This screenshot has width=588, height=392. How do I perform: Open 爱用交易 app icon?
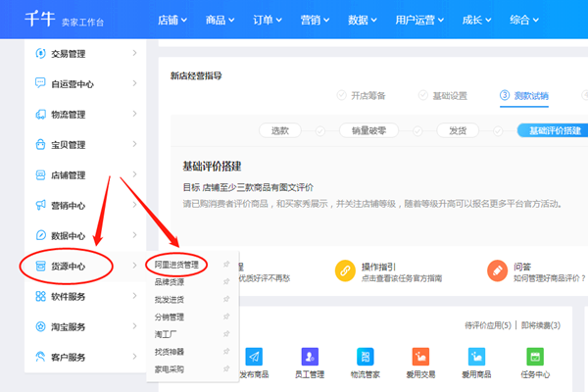coord(420,357)
